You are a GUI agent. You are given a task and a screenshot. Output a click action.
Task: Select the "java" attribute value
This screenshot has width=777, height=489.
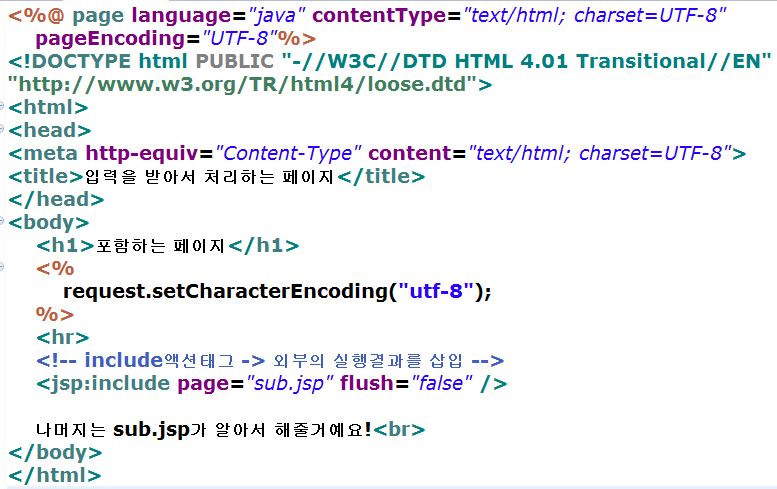tap(275, 16)
